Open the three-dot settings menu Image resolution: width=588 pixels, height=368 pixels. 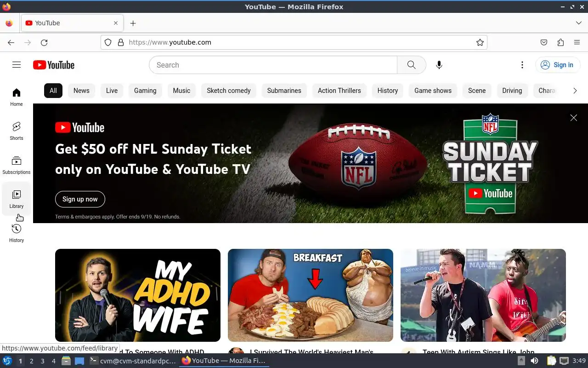[522, 65]
